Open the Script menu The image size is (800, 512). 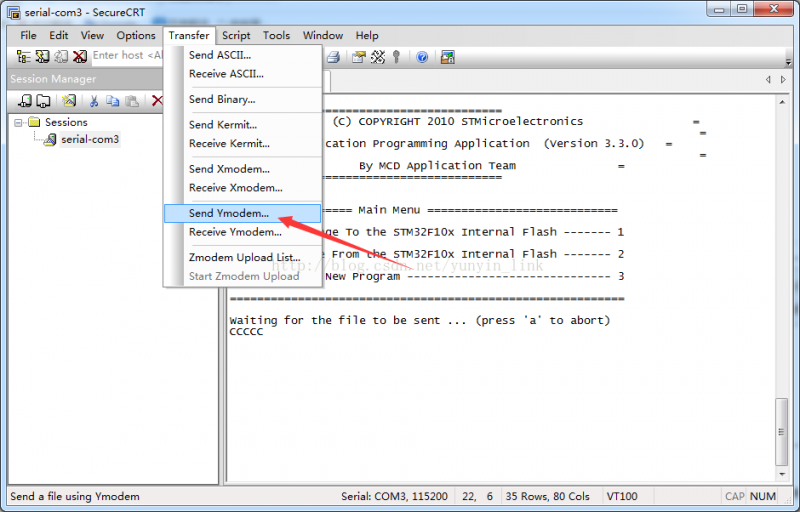pos(236,35)
